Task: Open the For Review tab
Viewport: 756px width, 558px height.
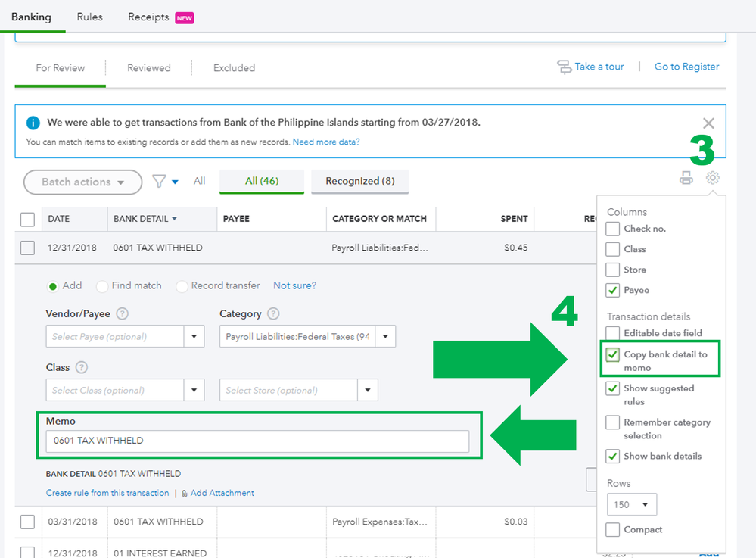Action: [x=61, y=68]
